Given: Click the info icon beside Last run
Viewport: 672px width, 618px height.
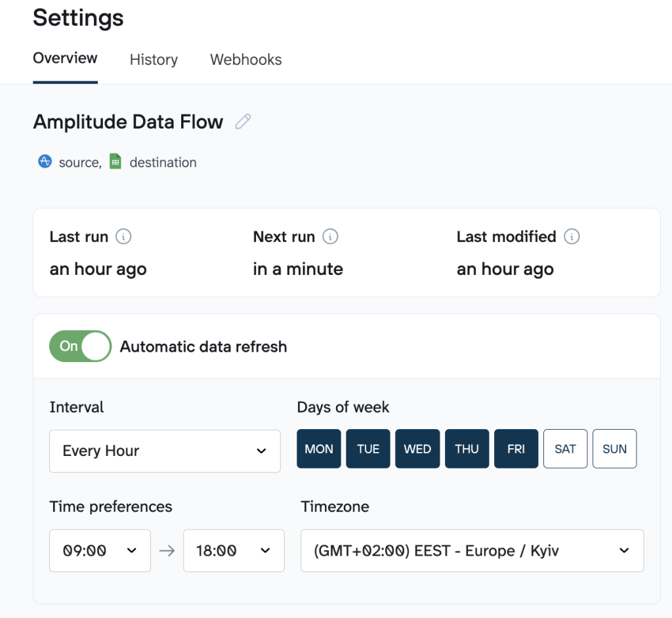Looking at the screenshot, I should [x=123, y=236].
